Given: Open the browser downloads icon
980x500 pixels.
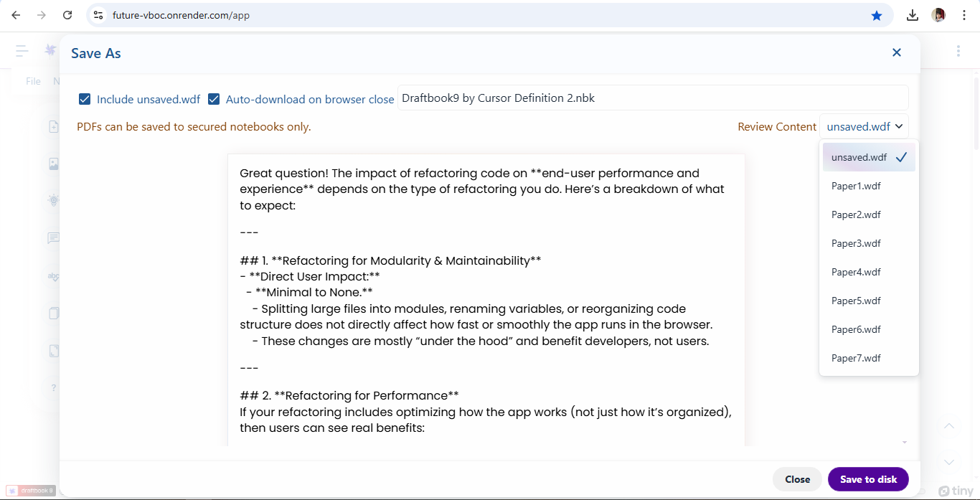Looking at the screenshot, I should click(x=913, y=15).
